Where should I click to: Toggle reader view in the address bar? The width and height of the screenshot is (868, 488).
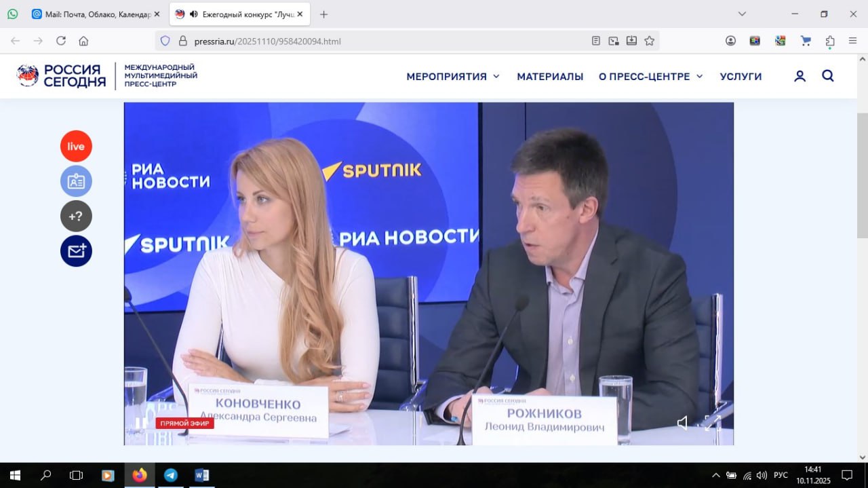[596, 41]
